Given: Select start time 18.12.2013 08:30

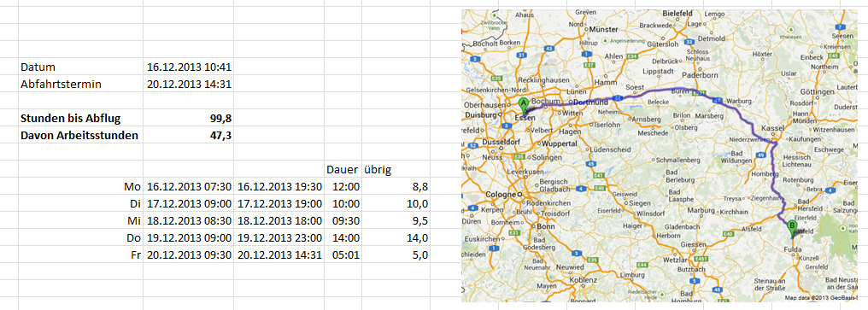Looking at the screenshot, I should click(188, 221).
